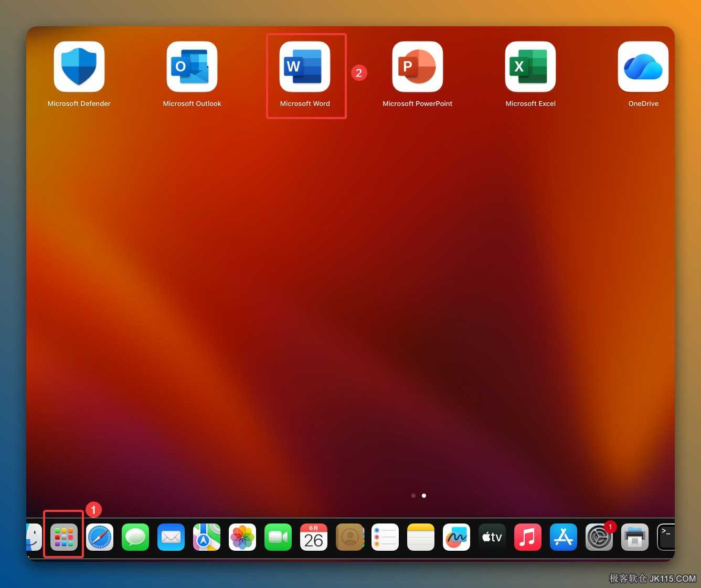Open System Settings with the notification badge
This screenshot has width=701, height=588.
point(599,537)
